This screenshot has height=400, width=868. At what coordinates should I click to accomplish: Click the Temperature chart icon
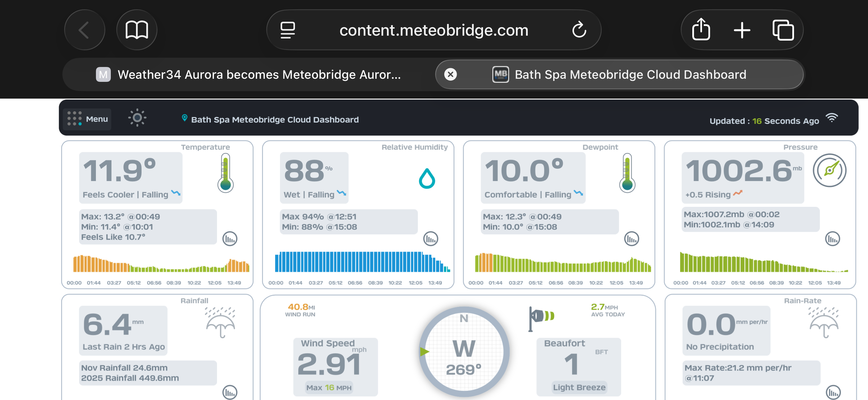[x=230, y=239]
